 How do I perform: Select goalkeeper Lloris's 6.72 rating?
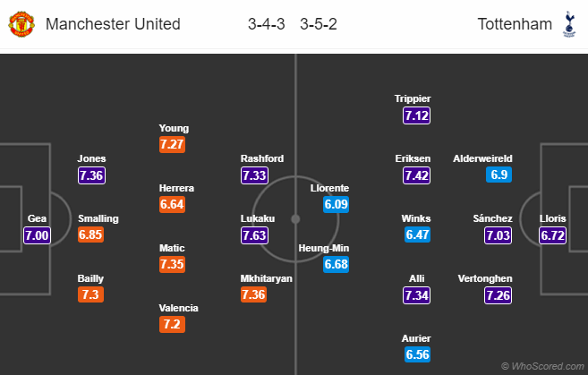pos(555,234)
